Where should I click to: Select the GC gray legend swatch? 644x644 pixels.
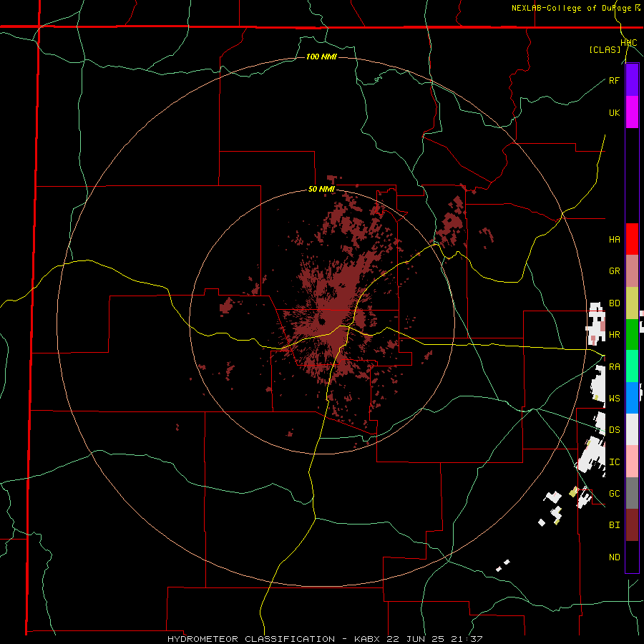click(x=632, y=493)
